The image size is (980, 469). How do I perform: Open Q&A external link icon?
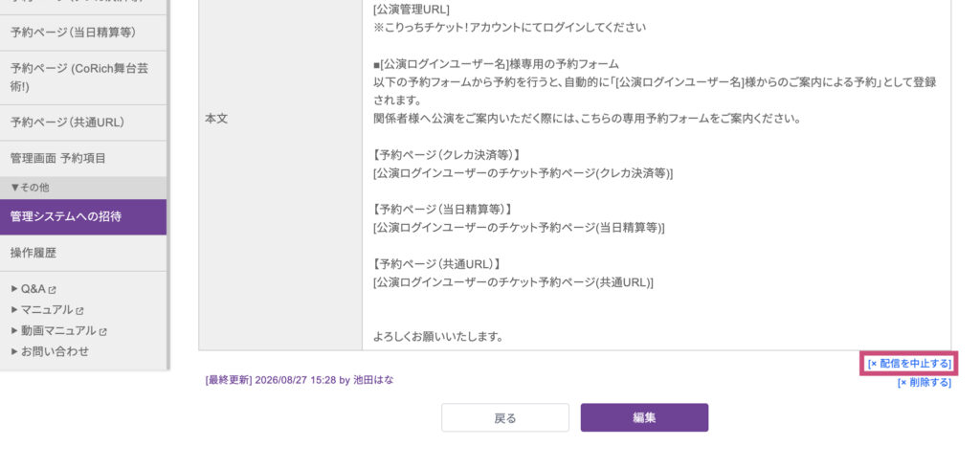53,290
